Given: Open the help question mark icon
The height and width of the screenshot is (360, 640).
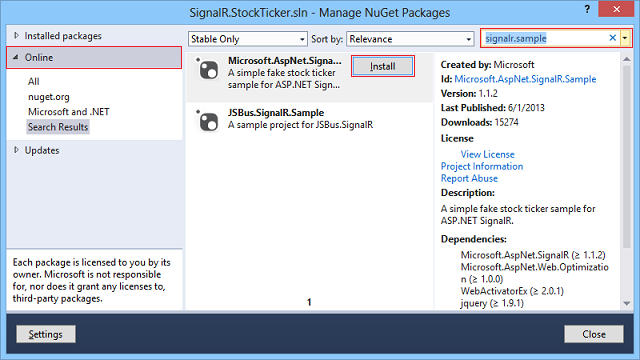Looking at the screenshot, I should [x=587, y=9].
